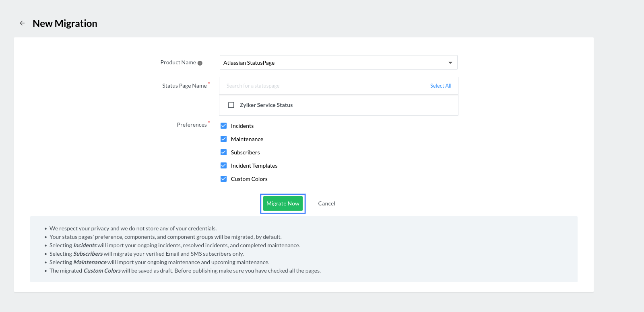
Task: Click the Preferences field label
Action: click(x=192, y=125)
